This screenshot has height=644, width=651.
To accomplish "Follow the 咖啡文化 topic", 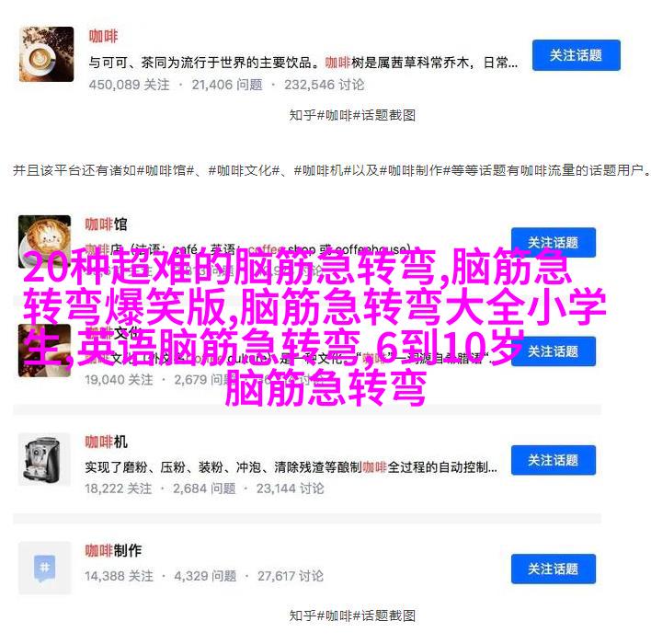I will click(x=554, y=351).
